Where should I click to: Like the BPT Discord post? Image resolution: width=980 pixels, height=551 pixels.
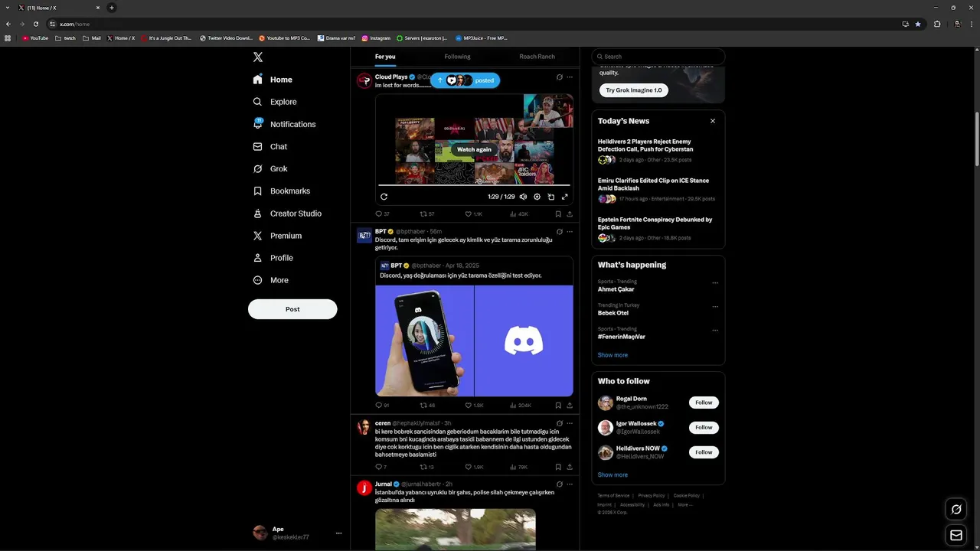click(474, 406)
